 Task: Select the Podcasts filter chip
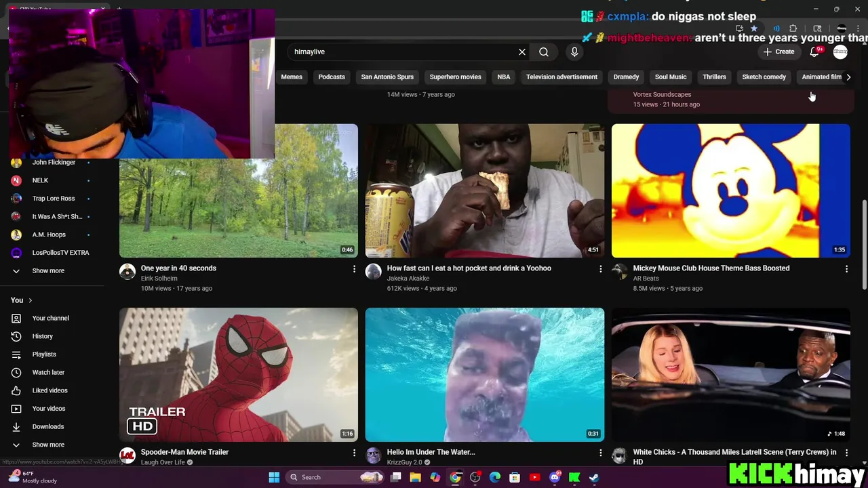pos(332,77)
